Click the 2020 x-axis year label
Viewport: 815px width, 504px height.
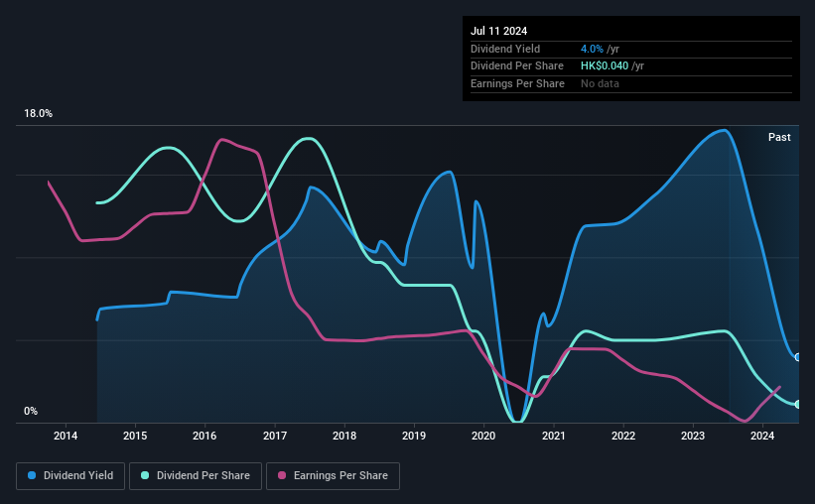click(483, 436)
